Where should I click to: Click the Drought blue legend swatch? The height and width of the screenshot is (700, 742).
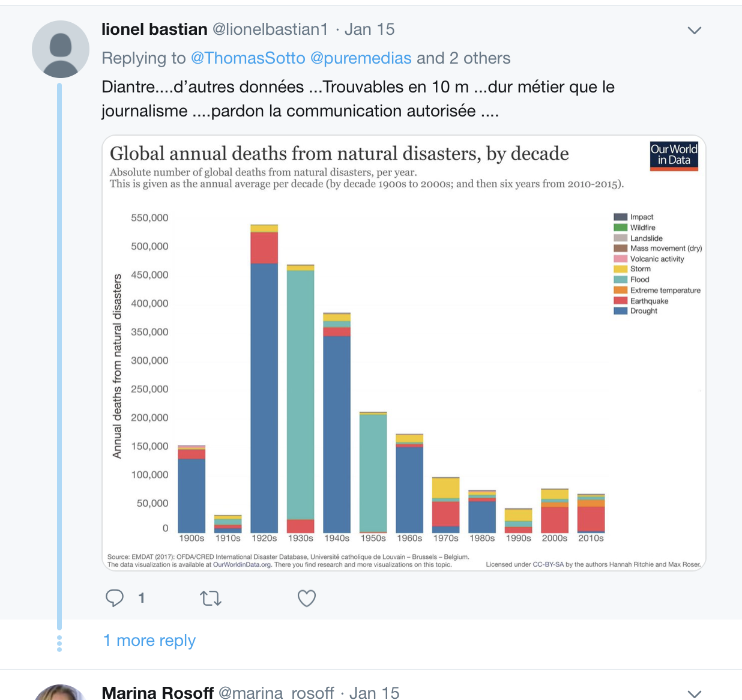621,311
